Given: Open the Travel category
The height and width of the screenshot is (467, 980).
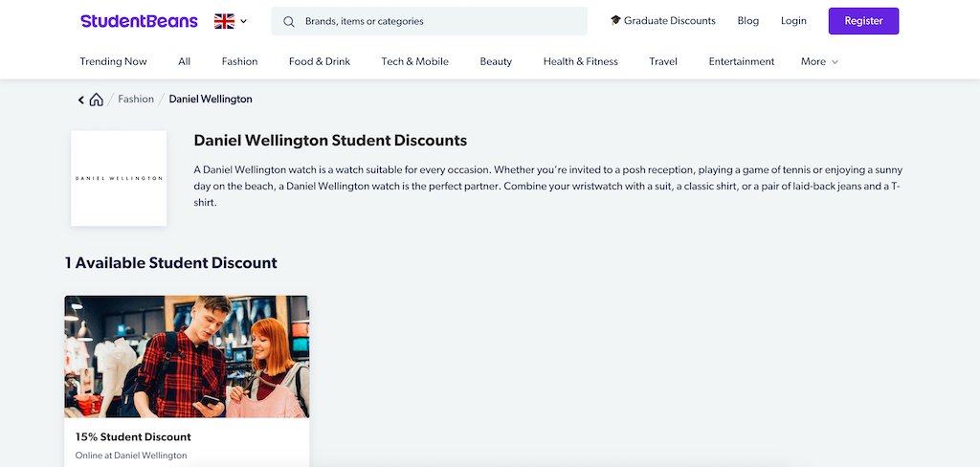Looking at the screenshot, I should click(x=663, y=61).
